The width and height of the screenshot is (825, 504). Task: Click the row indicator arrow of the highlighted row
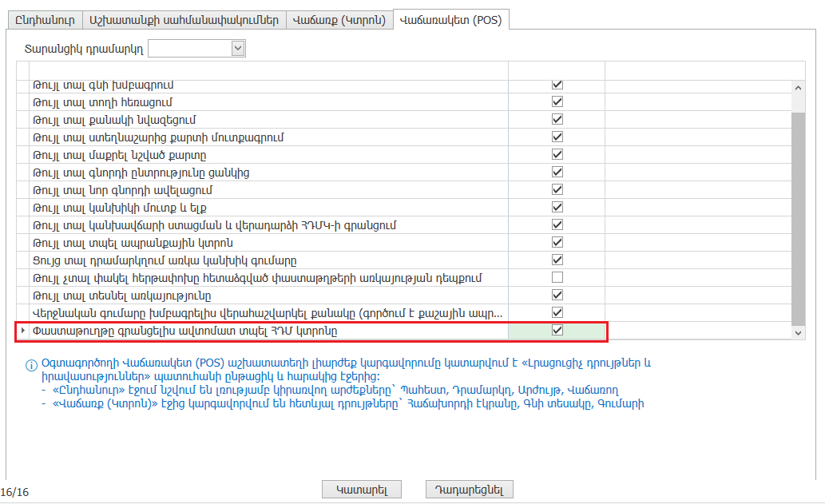coord(22,331)
